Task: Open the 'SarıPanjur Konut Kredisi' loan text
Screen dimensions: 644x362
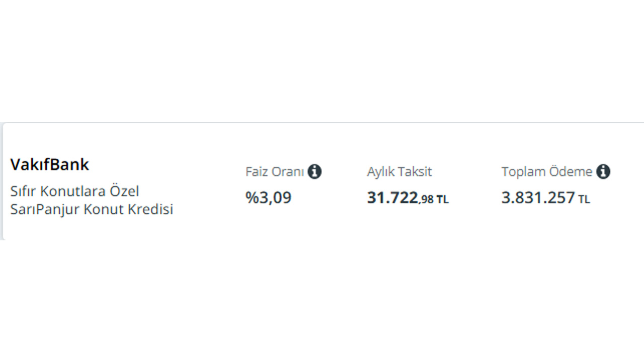Action: [x=92, y=209]
